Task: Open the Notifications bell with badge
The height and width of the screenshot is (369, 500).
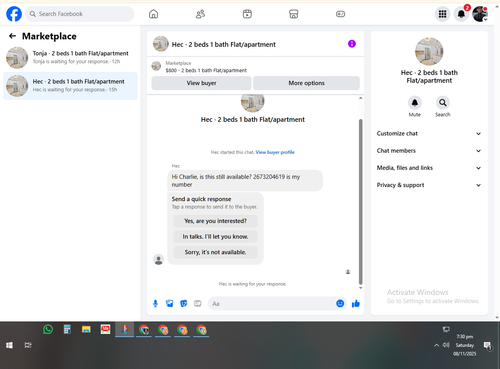Action: (x=462, y=14)
